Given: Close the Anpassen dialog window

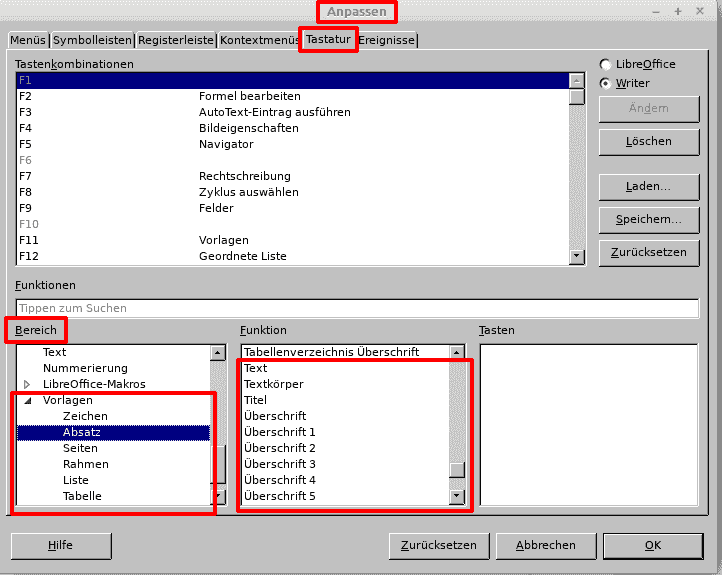Looking at the screenshot, I should click(x=701, y=11).
